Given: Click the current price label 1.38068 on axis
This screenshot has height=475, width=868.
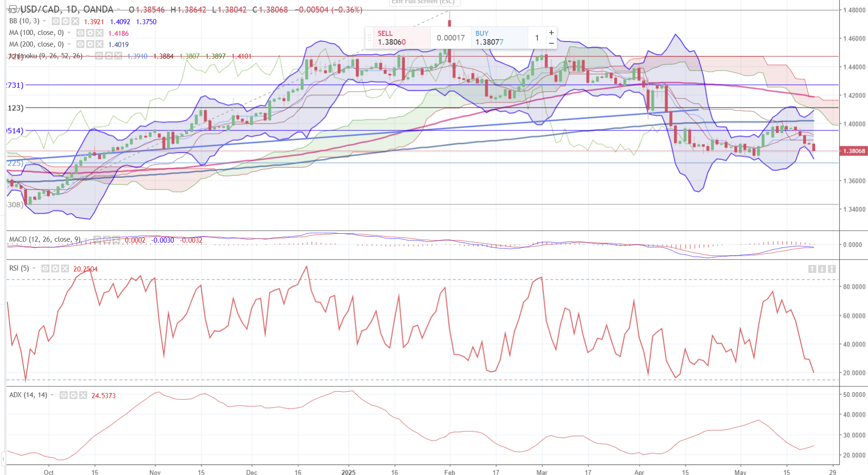Looking at the screenshot, I should [x=854, y=151].
